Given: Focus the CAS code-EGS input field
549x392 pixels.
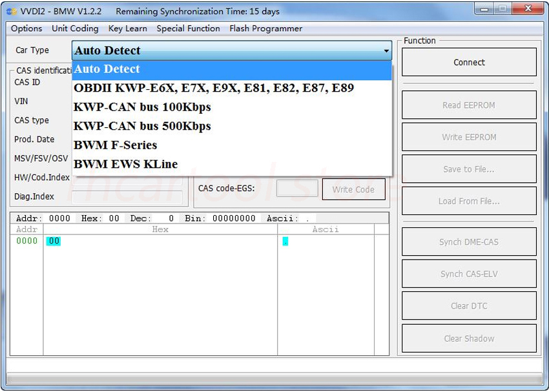Looking at the screenshot, I should [297, 189].
